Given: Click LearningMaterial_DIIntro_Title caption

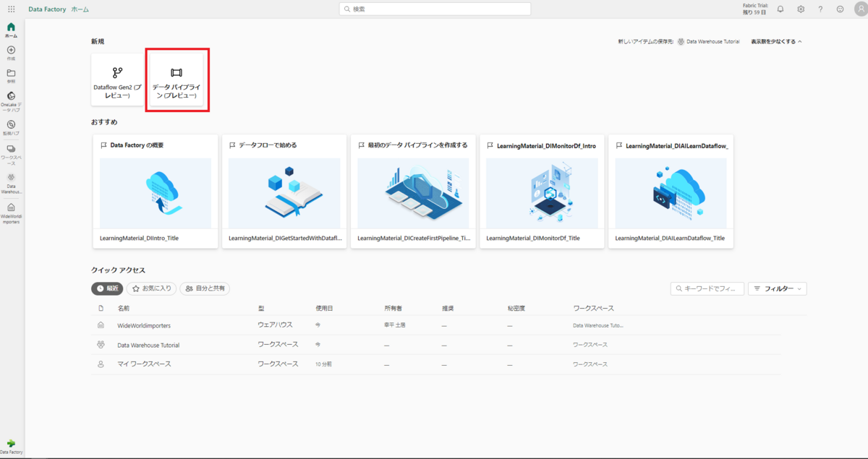Looking at the screenshot, I should pos(139,238).
